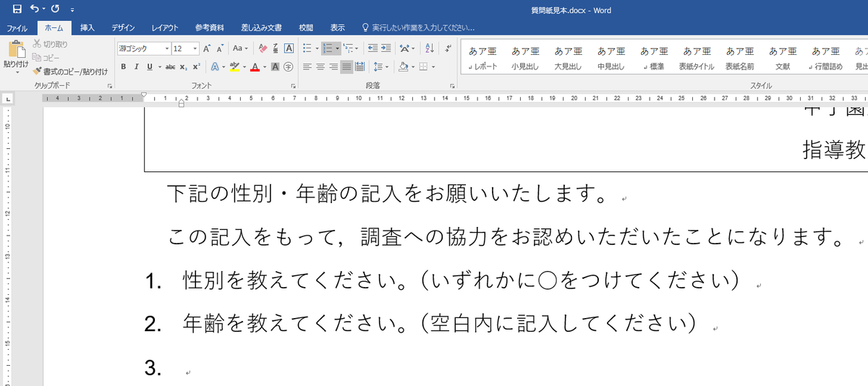Click the 貼り付け paste clipboard icon
Viewport: 868px width, 386px height.
(x=16, y=48)
